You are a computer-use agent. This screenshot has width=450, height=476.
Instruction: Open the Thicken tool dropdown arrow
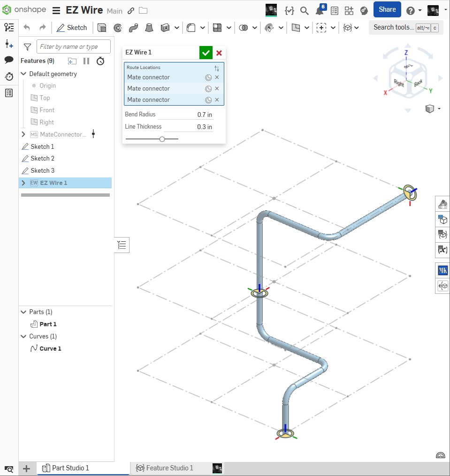point(176,28)
